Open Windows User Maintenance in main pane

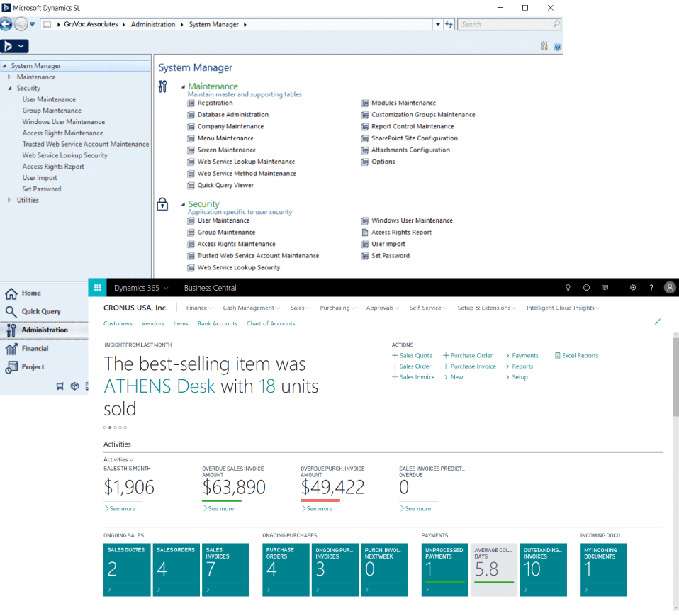(x=412, y=220)
